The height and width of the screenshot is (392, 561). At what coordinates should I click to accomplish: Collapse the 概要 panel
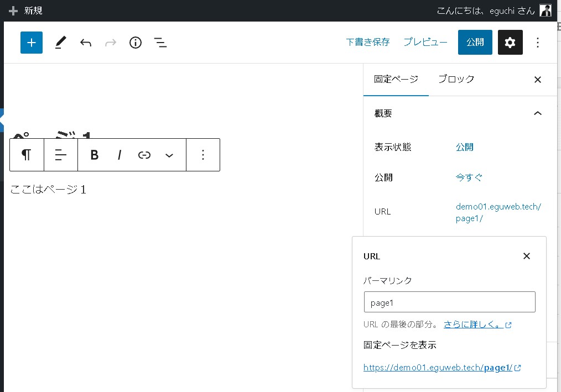(537, 113)
